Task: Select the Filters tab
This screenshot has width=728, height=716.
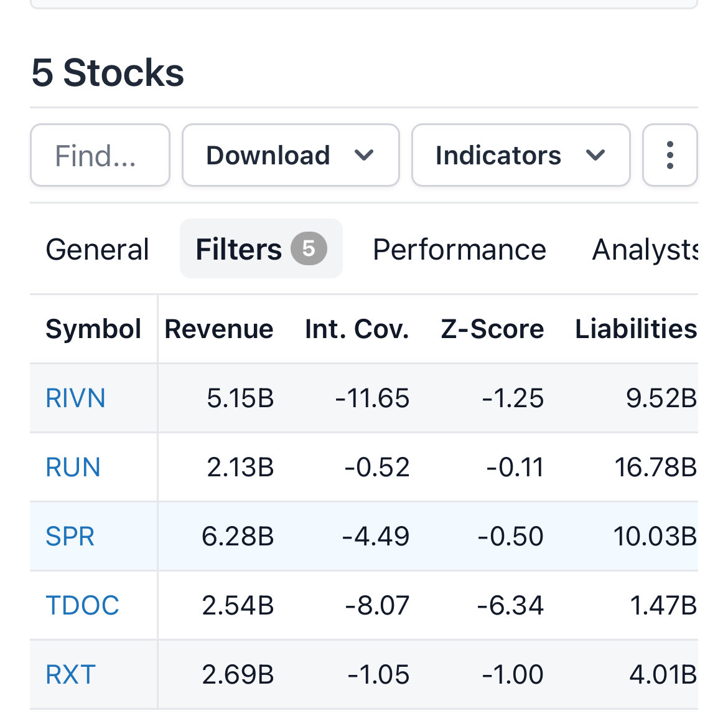Action: point(239,249)
